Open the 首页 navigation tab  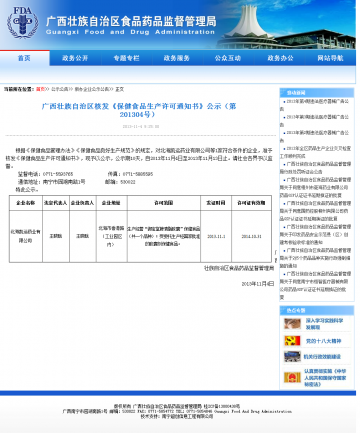click(24, 58)
